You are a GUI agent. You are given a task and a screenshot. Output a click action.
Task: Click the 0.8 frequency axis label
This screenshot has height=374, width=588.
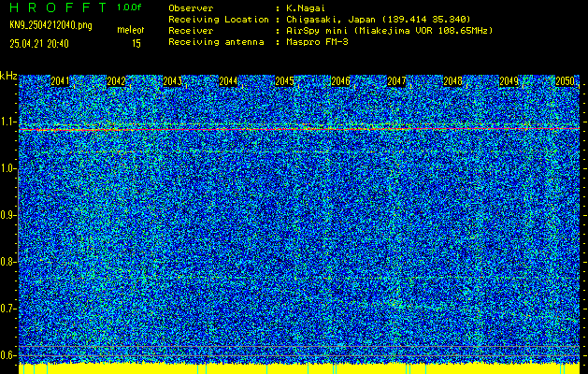(7, 262)
